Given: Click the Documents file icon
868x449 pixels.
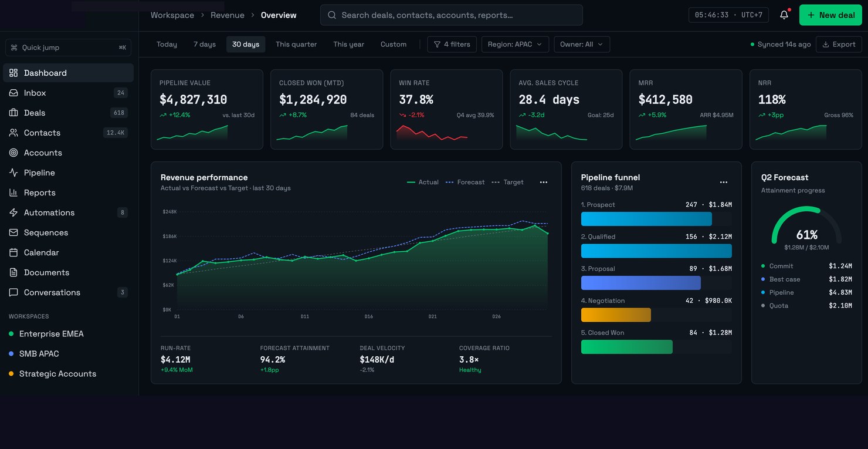Looking at the screenshot, I should click(13, 272).
